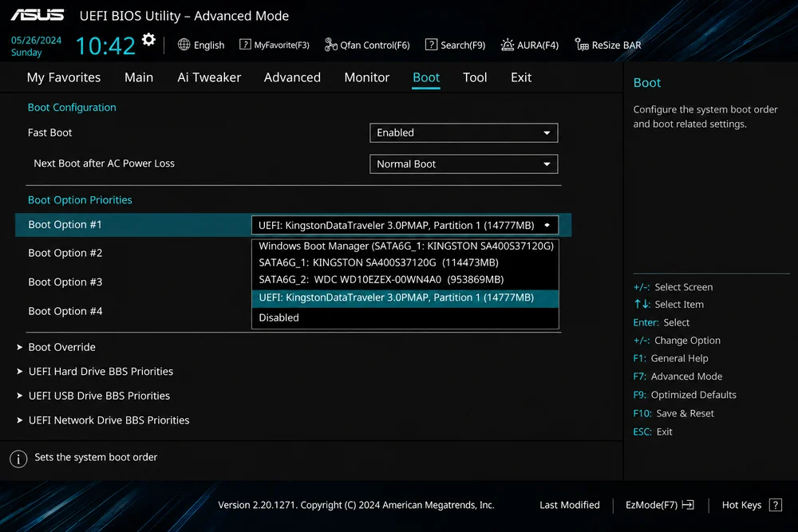The height and width of the screenshot is (532, 798).
Task: Open Next Boot after AC Power Loss dropdown
Action: (464, 164)
